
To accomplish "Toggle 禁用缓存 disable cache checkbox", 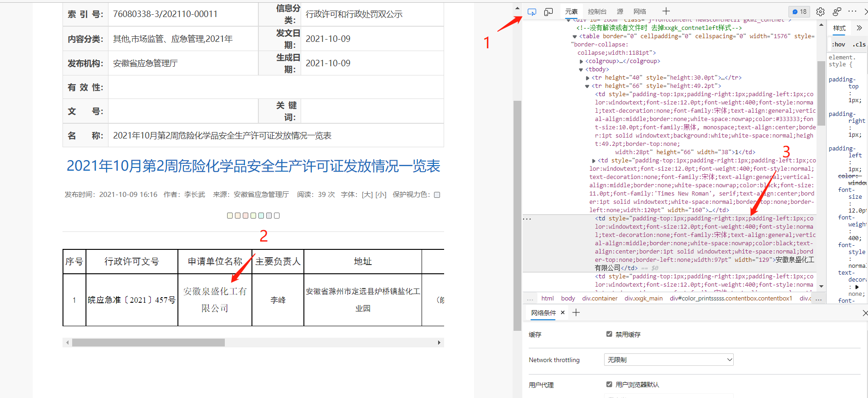I will coord(609,334).
